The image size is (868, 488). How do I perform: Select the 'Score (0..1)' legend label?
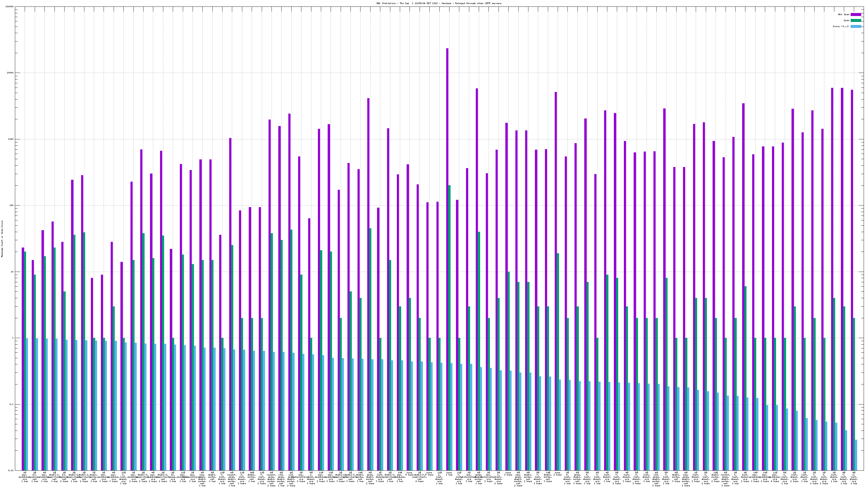click(841, 26)
